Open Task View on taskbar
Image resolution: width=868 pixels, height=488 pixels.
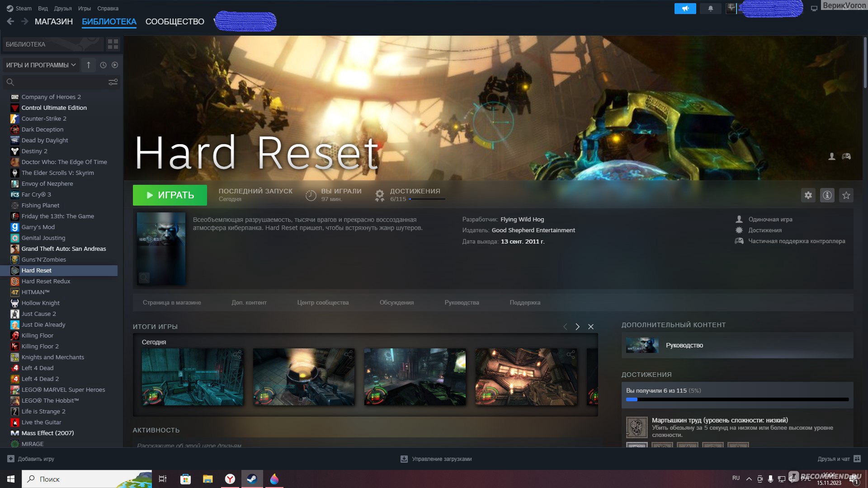[163, 479]
